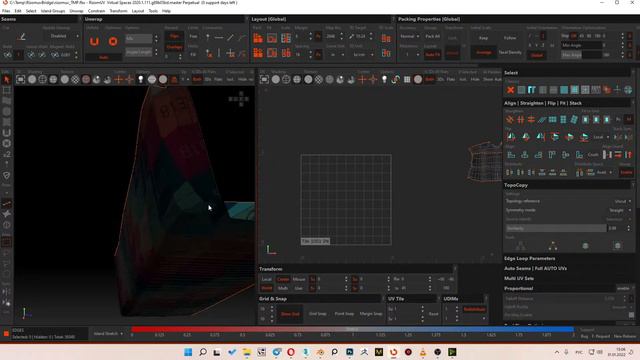Click the light bulb icon in 3D viewport toolbar

click(140, 79)
